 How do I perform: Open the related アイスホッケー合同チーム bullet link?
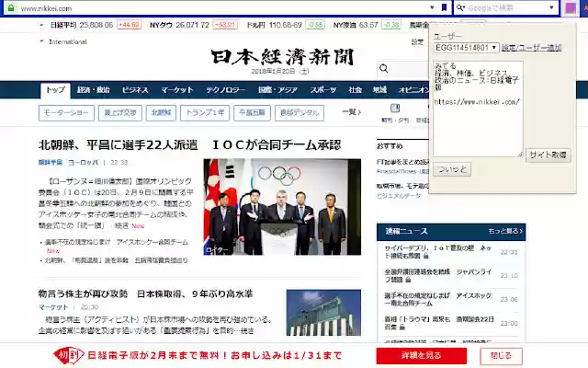point(117,242)
